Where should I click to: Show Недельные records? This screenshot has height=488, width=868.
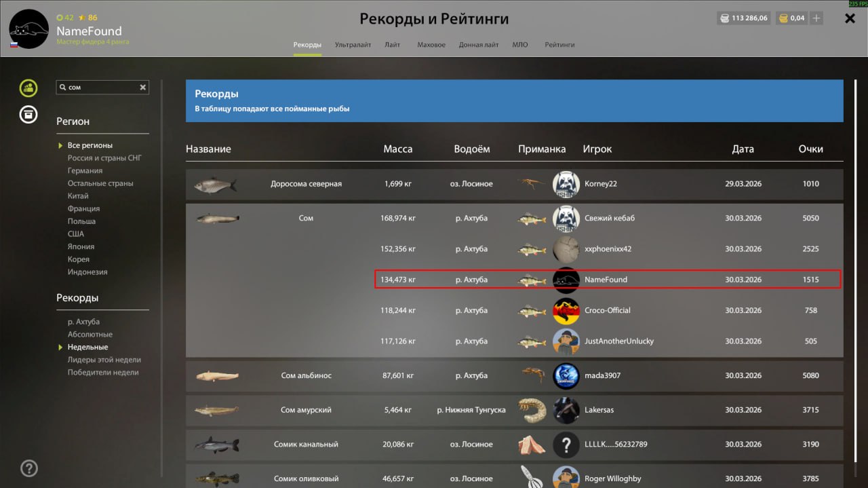point(87,347)
